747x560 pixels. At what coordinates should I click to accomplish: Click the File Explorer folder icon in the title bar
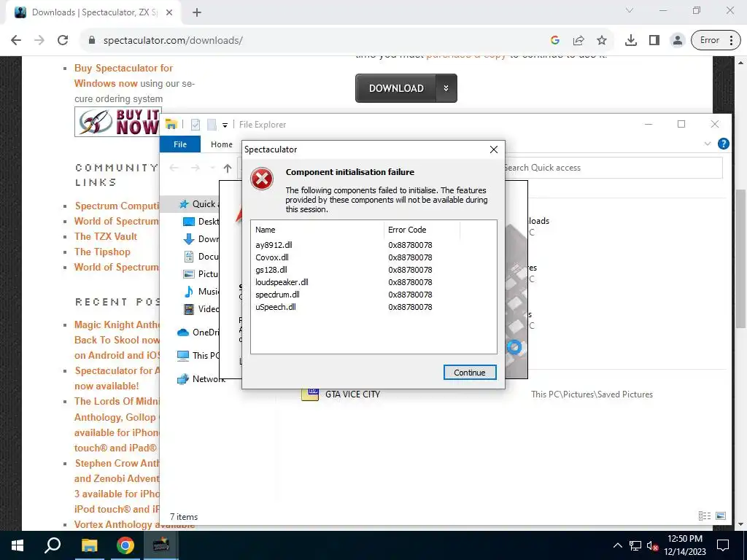tap(171, 124)
